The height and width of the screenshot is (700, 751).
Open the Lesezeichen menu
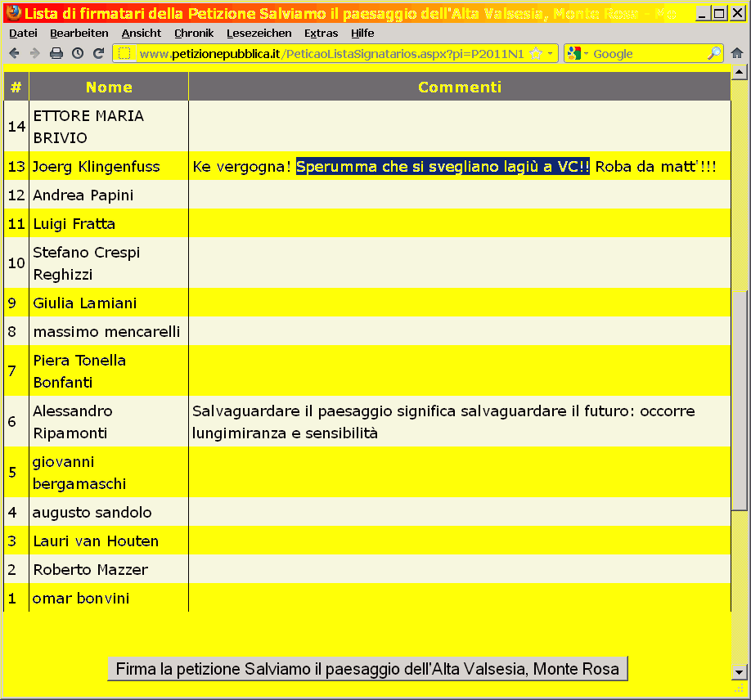(x=259, y=33)
